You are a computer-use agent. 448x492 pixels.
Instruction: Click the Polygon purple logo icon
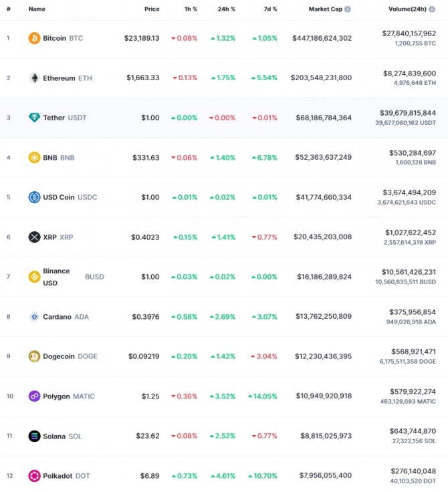click(x=34, y=396)
